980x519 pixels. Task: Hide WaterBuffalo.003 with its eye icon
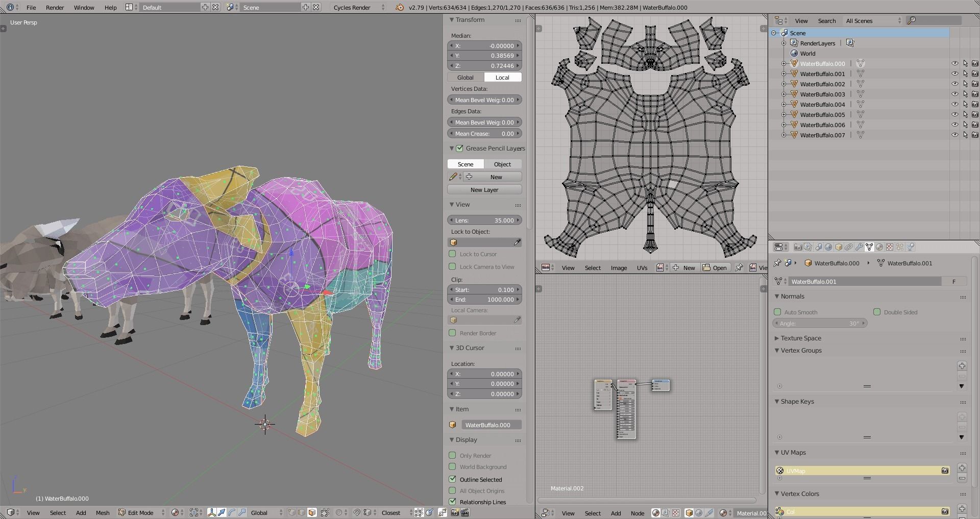(x=954, y=94)
